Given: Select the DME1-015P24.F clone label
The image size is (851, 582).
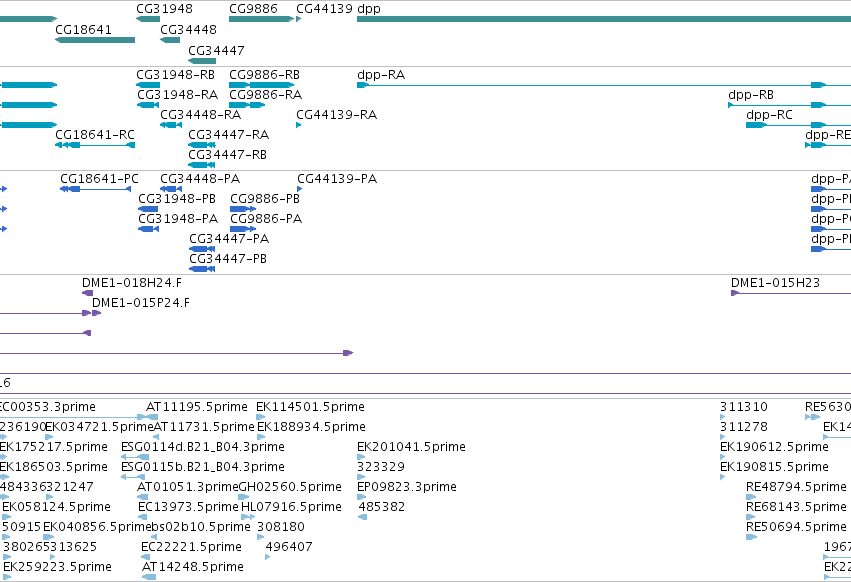Looking at the screenshot, I should tap(141, 303).
